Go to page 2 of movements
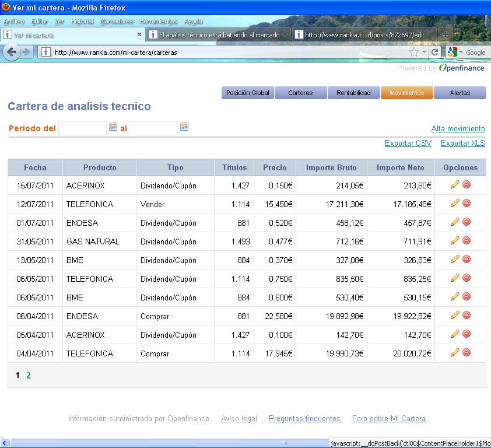Image resolution: width=491 pixels, height=448 pixels. tap(29, 376)
